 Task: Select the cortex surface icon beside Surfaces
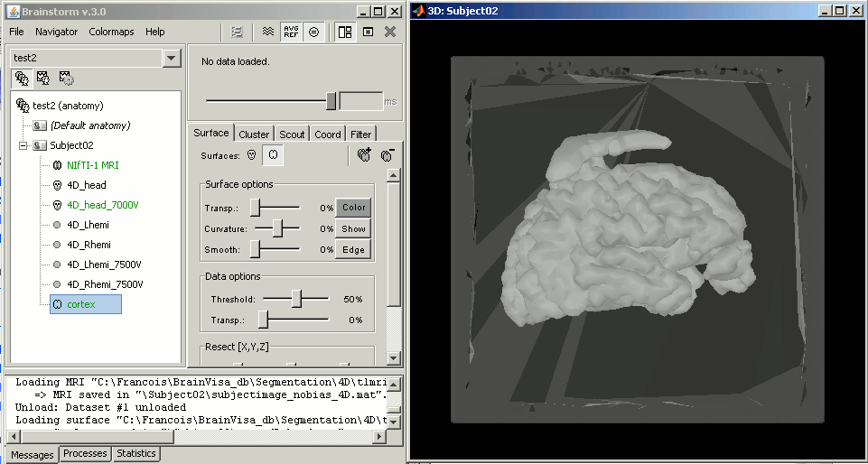(x=273, y=155)
